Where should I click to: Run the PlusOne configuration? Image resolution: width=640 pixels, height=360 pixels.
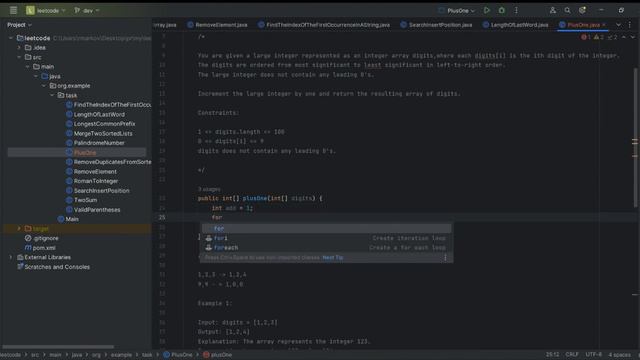click(487, 10)
